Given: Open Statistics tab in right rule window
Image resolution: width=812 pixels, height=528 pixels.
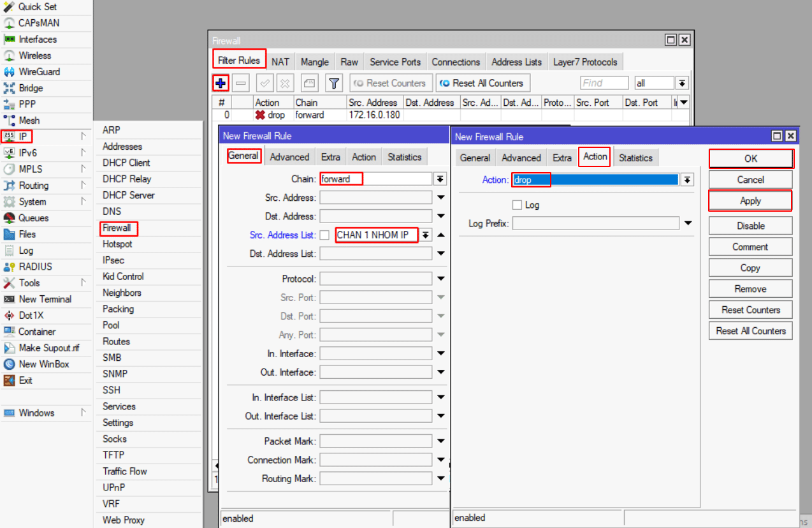Looking at the screenshot, I should coord(635,158).
